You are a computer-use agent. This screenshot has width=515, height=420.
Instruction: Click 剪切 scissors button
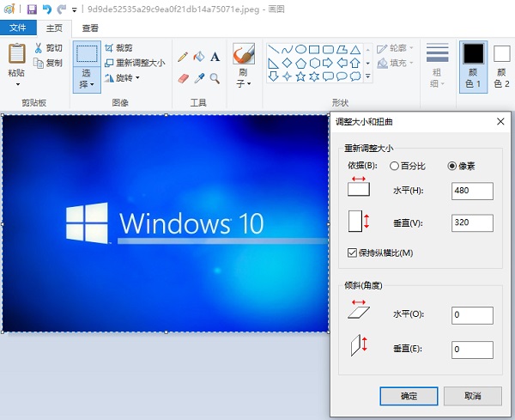tap(48, 48)
